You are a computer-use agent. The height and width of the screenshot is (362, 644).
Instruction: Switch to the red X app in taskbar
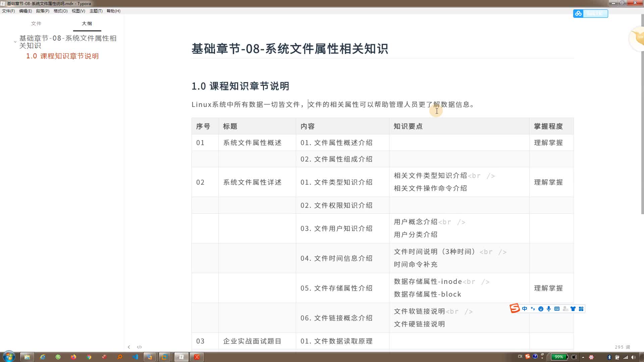coord(197,357)
